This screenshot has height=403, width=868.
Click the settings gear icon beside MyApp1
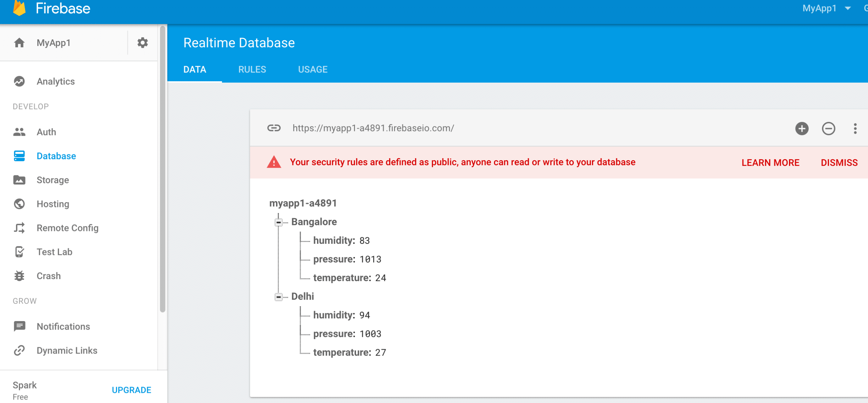pos(142,43)
